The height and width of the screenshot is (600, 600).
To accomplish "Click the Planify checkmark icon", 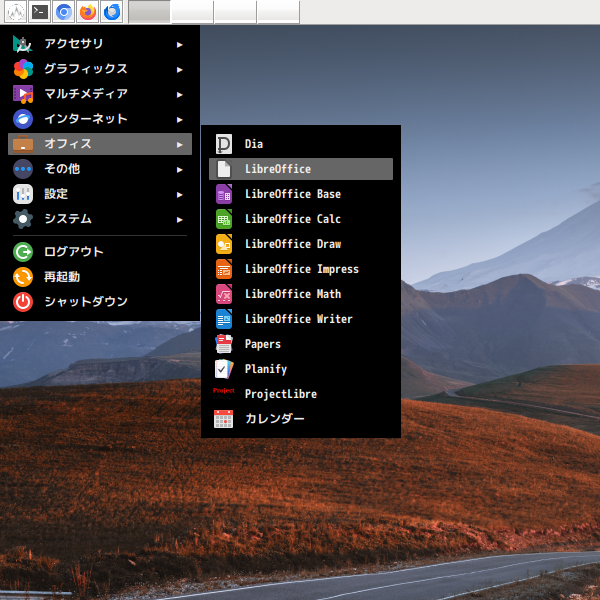I will tap(224, 369).
